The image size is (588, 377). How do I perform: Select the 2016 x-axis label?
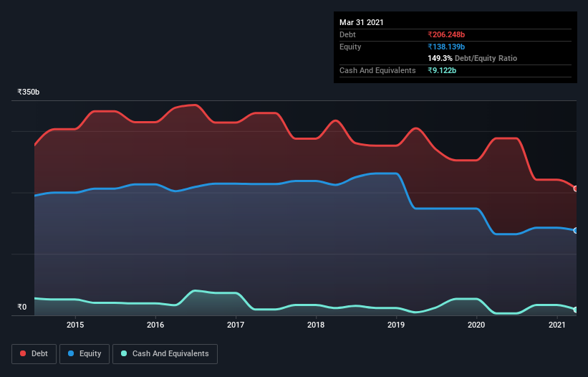[x=155, y=325]
